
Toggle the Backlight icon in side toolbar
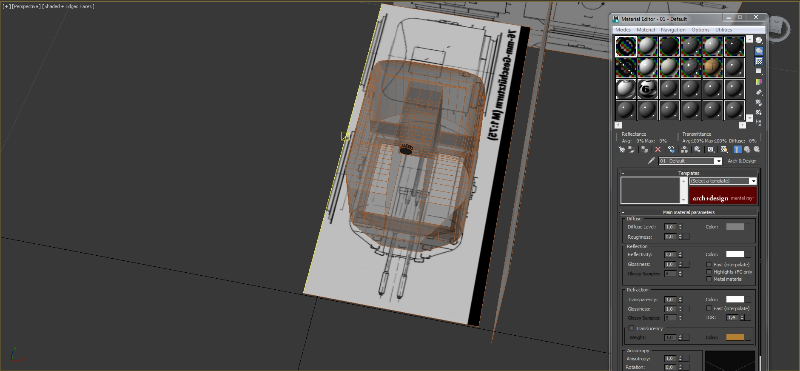(x=759, y=51)
